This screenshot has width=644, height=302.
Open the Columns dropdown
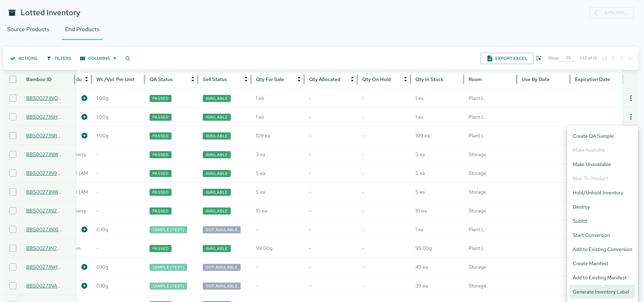tap(98, 58)
